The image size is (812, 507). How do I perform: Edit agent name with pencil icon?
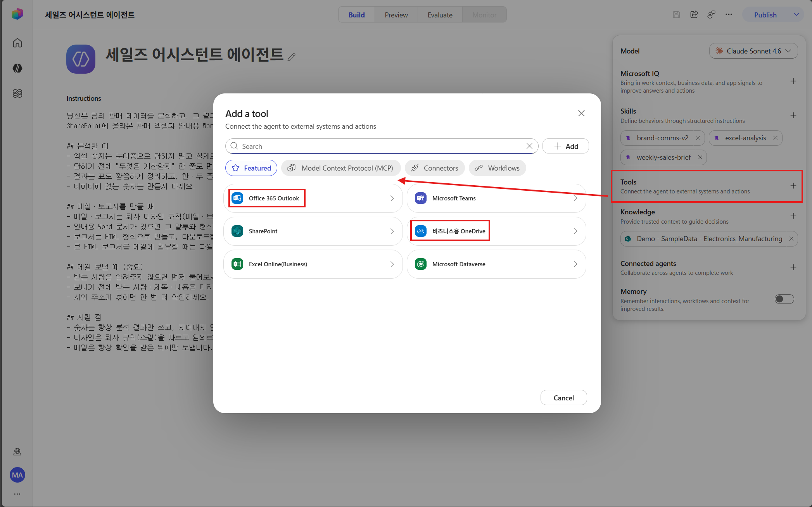coord(292,57)
